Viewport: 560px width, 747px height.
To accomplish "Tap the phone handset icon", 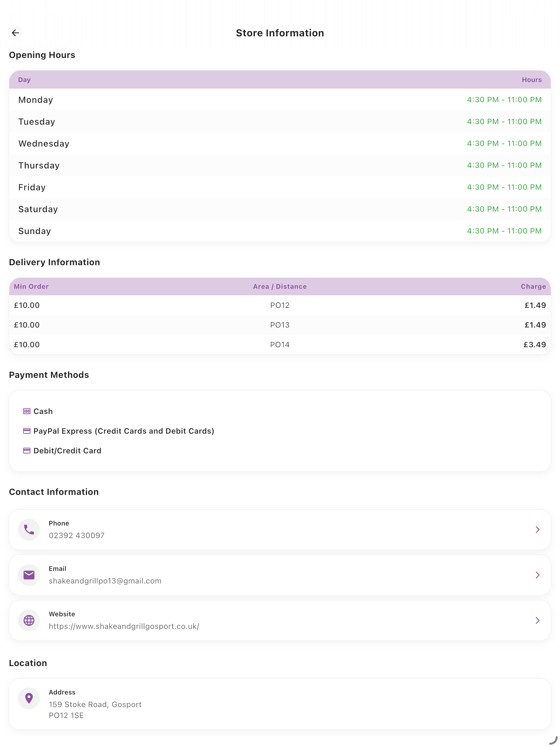I will pyautogui.click(x=29, y=529).
